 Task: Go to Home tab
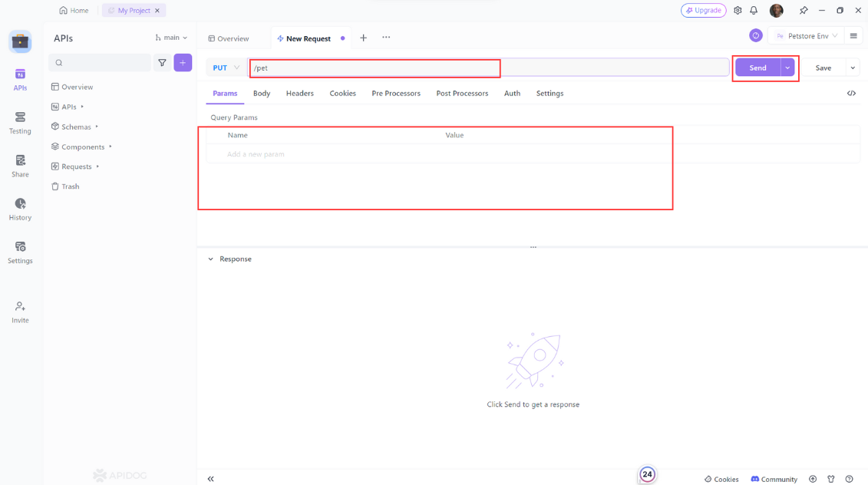[74, 11]
